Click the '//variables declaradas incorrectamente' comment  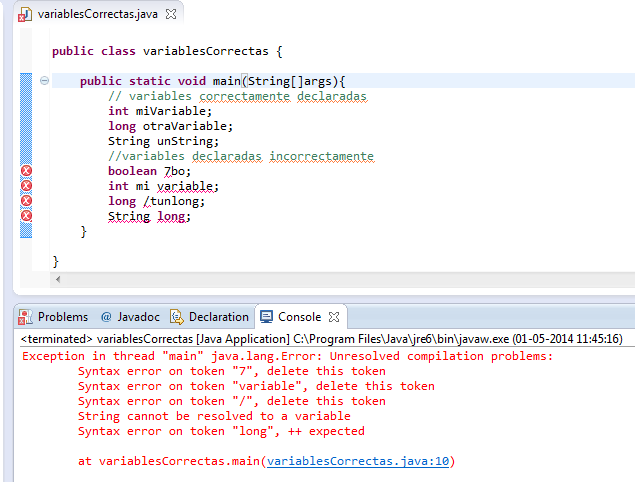(x=241, y=156)
